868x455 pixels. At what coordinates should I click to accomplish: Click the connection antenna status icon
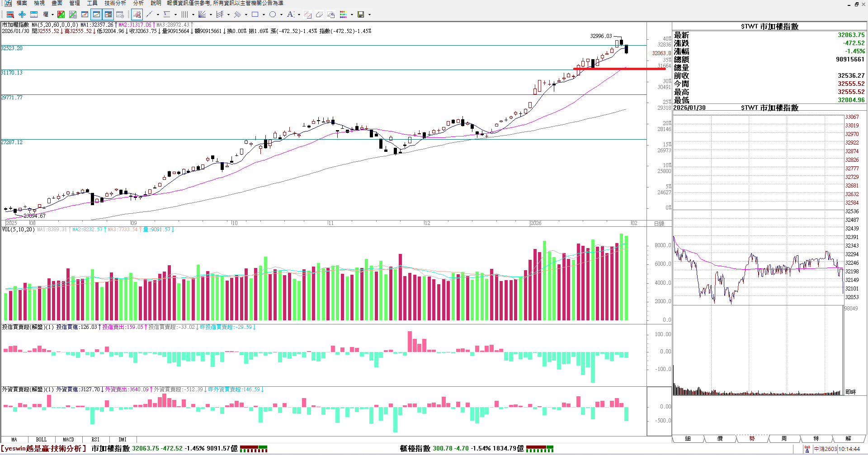(807, 449)
